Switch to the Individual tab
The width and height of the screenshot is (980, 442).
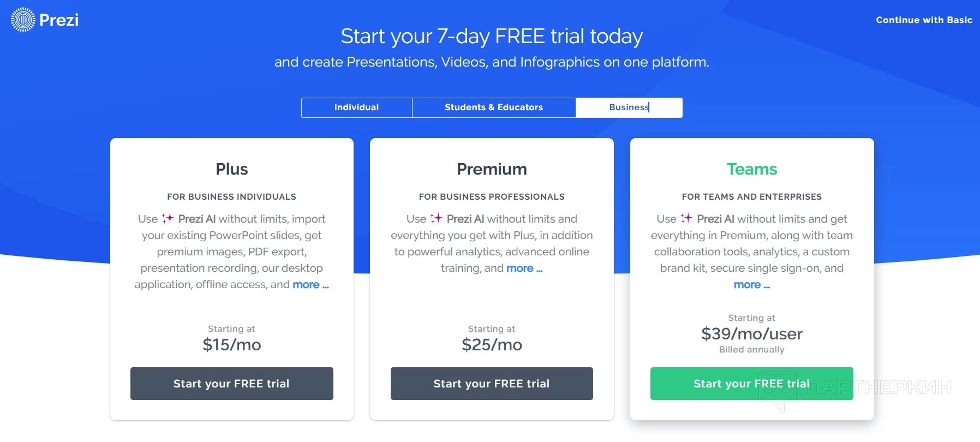click(x=356, y=107)
